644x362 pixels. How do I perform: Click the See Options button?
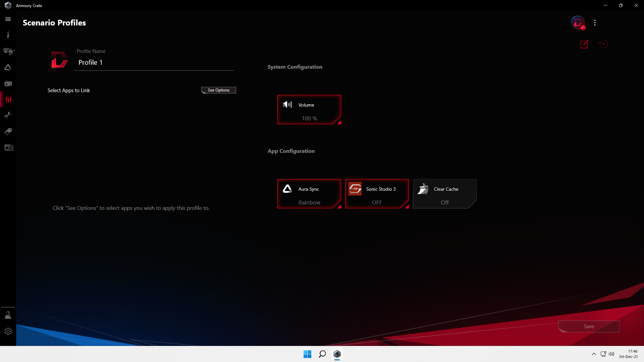[x=218, y=90]
